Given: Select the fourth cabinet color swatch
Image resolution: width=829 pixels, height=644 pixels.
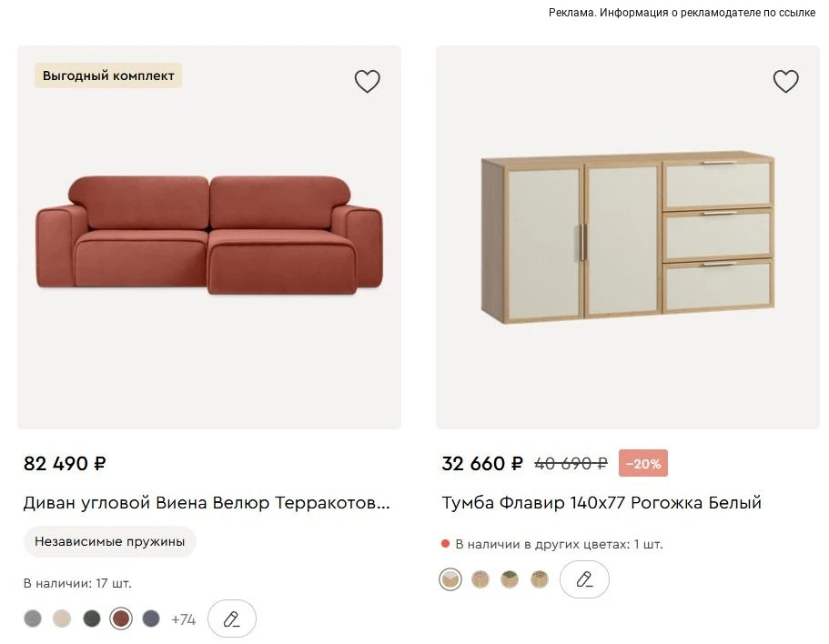Looking at the screenshot, I should click(540, 579).
